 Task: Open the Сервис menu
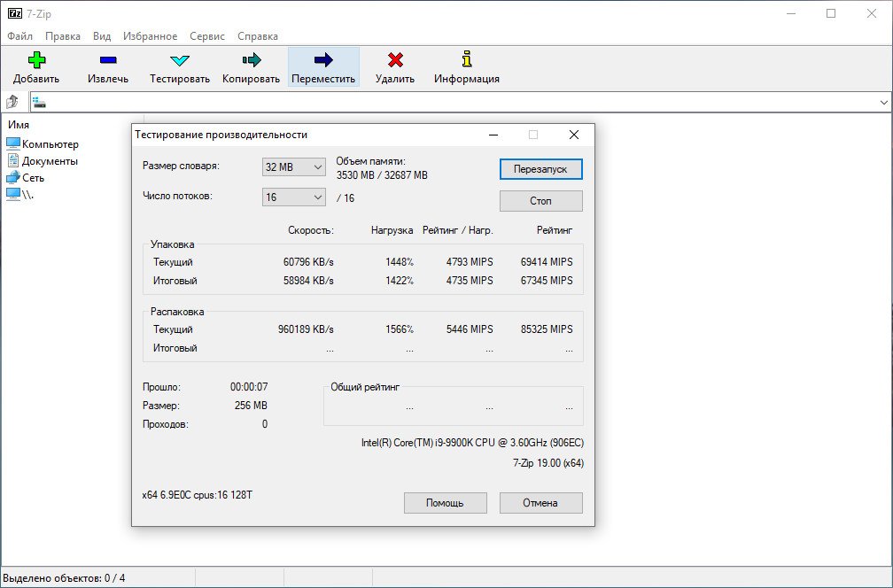pos(207,35)
